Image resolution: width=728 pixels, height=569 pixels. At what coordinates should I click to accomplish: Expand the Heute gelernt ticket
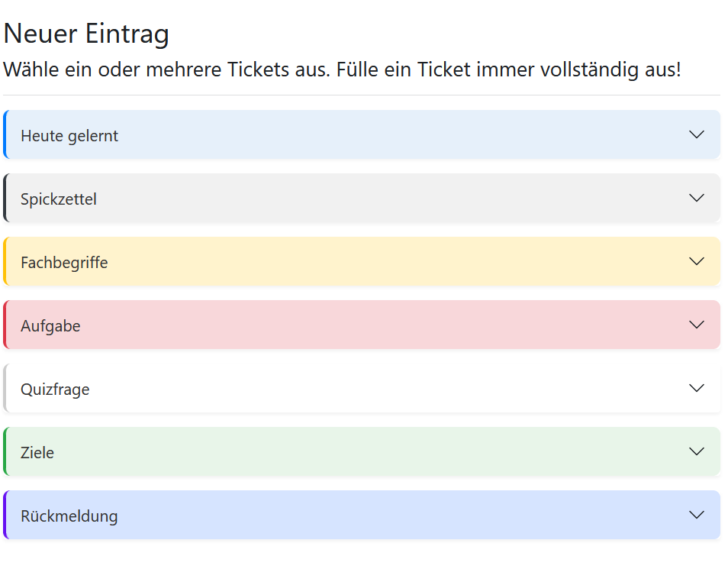click(x=362, y=135)
